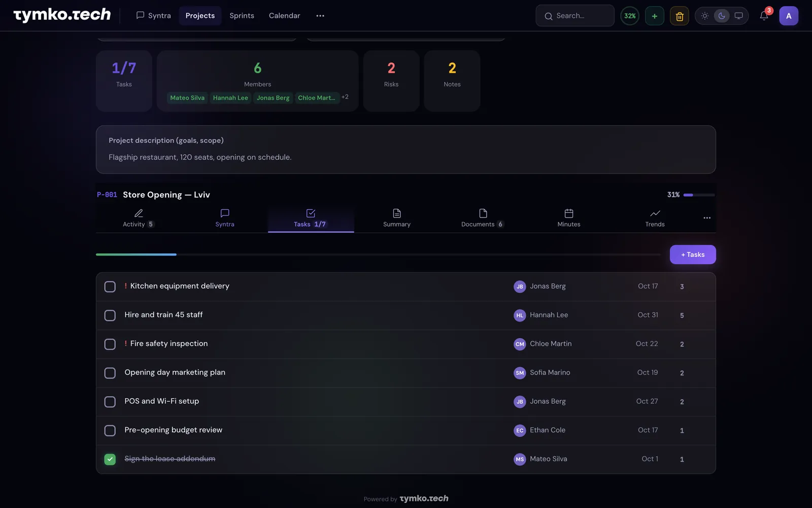
Task: Check POS and Wi-Fi setup task
Action: point(110,402)
